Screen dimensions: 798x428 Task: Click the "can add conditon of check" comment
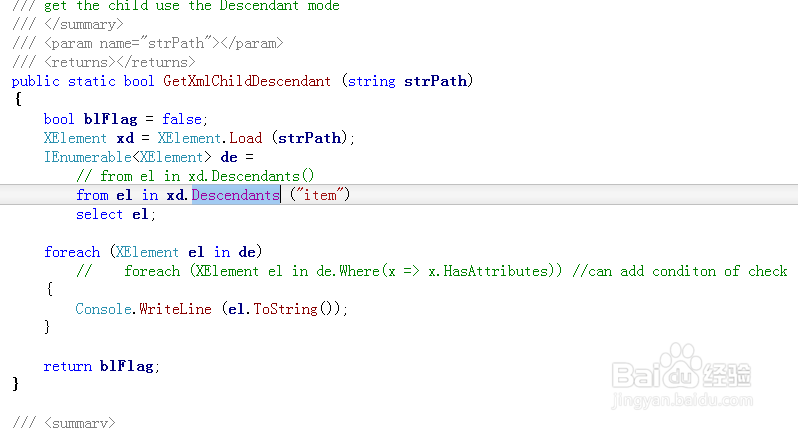tap(680, 271)
